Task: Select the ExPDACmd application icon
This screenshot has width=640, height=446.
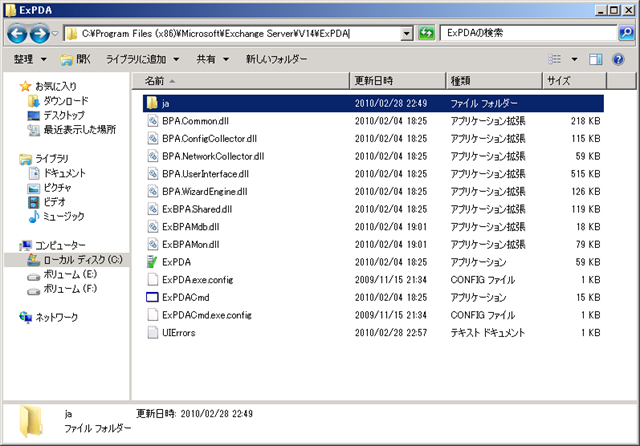Action: pos(152,297)
